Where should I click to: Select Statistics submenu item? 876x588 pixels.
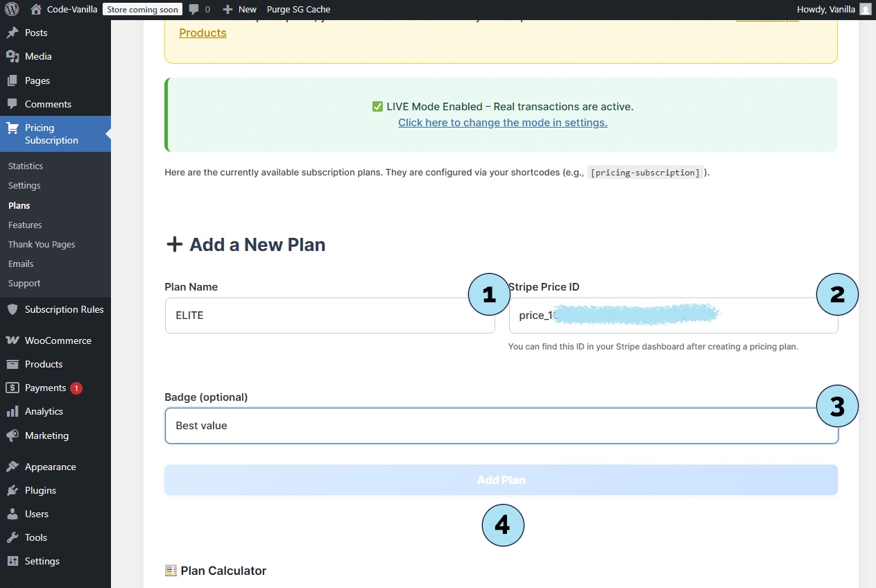(26, 166)
